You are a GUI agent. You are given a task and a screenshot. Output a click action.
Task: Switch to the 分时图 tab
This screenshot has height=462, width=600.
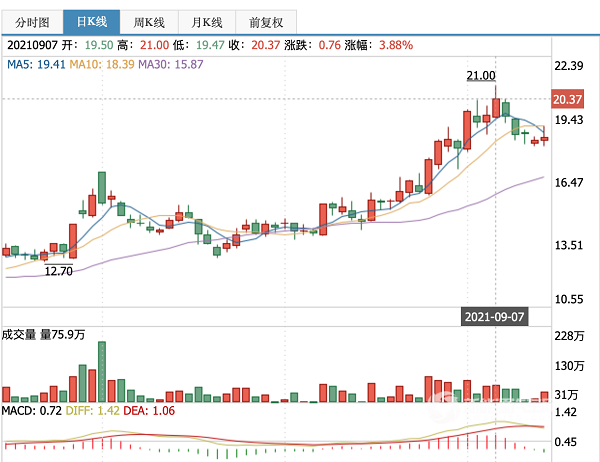(31, 20)
